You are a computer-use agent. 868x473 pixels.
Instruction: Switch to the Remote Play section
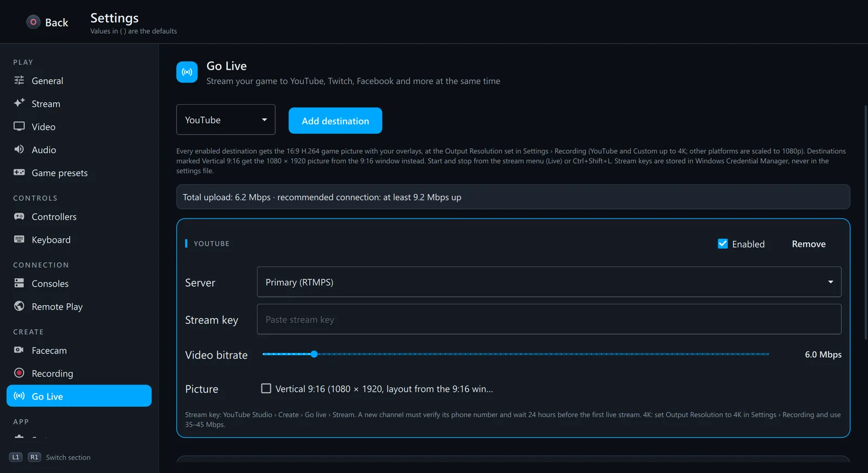point(79,306)
